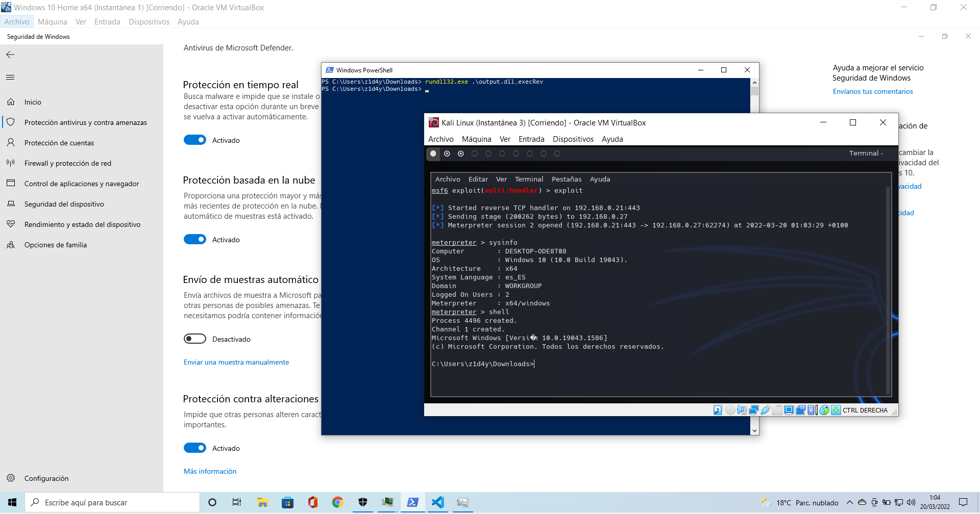Click the hard disk activity icon in Kali VM status bar
Screen dimensions: 980x514
point(718,410)
